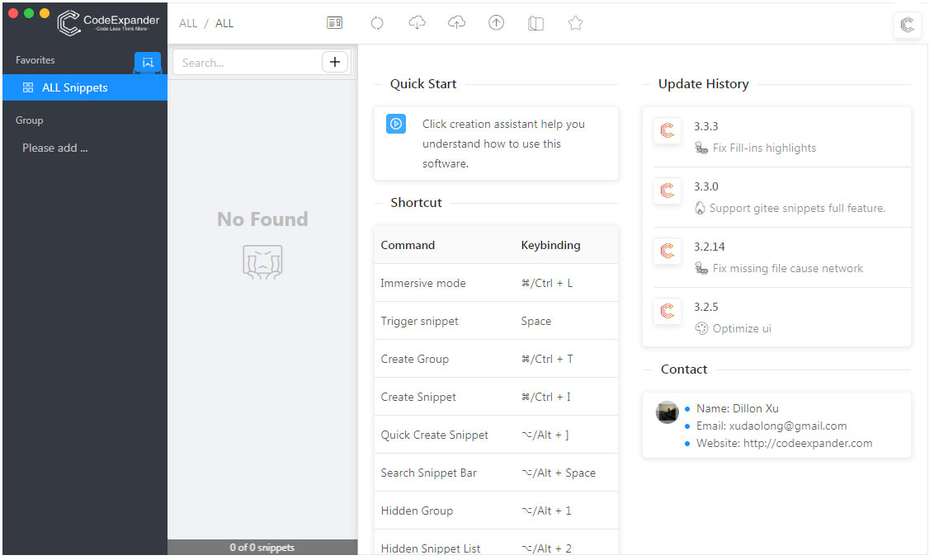The height and width of the screenshot is (560, 934).
Task: Click the play icon in creation assistant tip
Action: (395, 124)
